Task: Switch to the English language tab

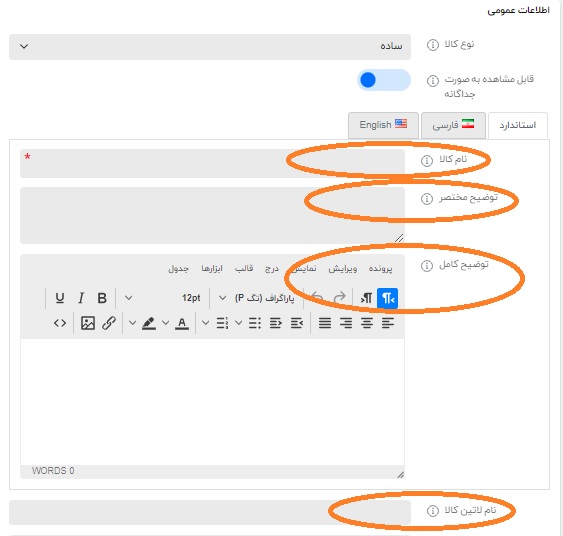Action: 383,125
